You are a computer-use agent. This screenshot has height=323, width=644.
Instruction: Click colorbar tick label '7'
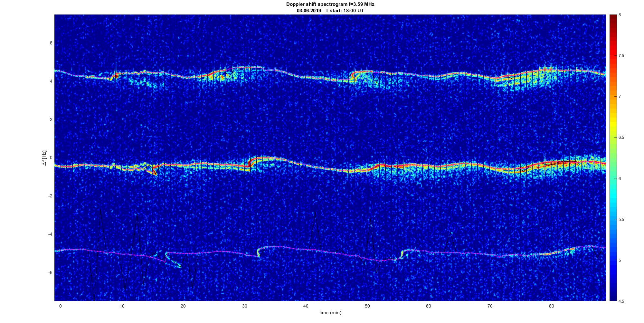620,97
